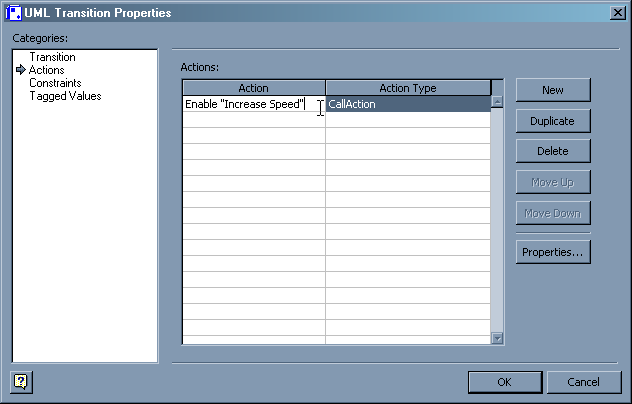632x404 pixels.
Task: Click the arrow marker beside Actions category
Action: coord(21,71)
